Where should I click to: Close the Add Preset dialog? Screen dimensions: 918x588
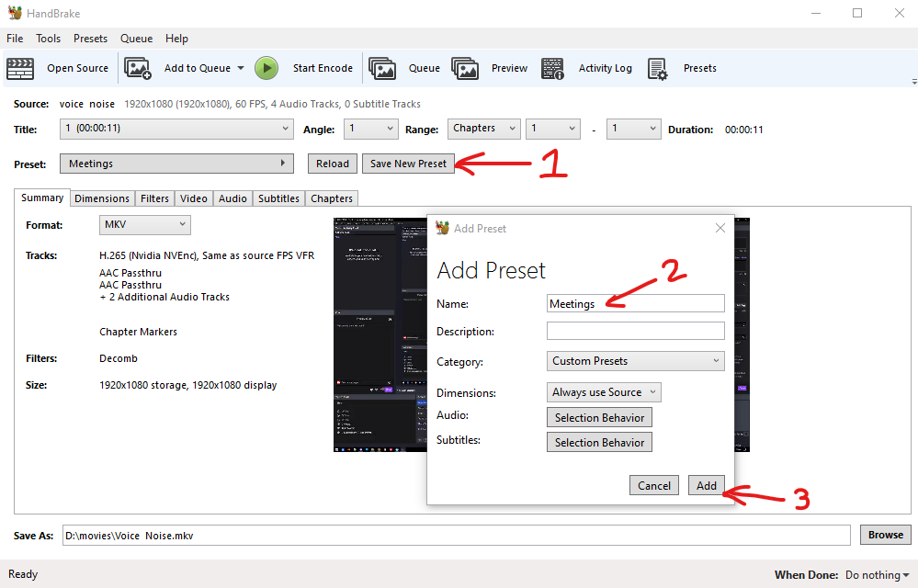pyautogui.click(x=720, y=228)
